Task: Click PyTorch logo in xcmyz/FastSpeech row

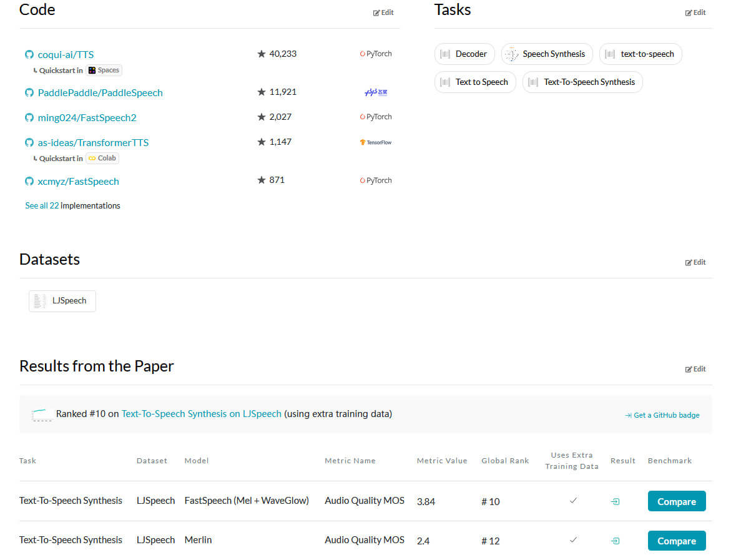Action: point(376,180)
